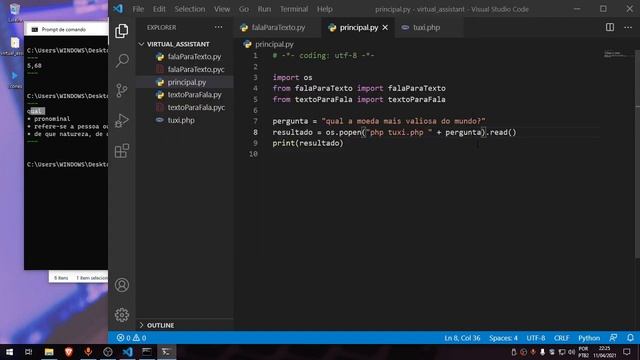Switch to the tuxi.php tab

pos(426,27)
